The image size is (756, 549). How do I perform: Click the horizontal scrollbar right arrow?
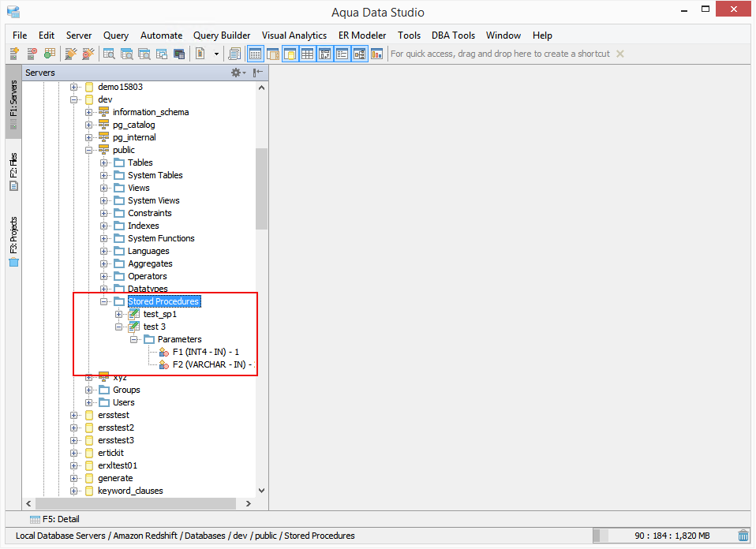(249, 504)
